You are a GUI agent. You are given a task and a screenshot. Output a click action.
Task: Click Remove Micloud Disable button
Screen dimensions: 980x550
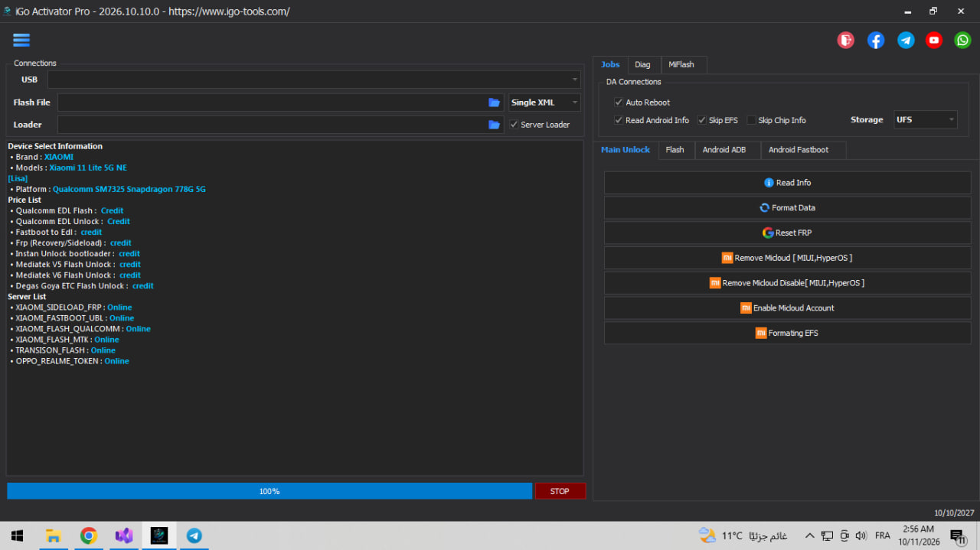pos(787,283)
